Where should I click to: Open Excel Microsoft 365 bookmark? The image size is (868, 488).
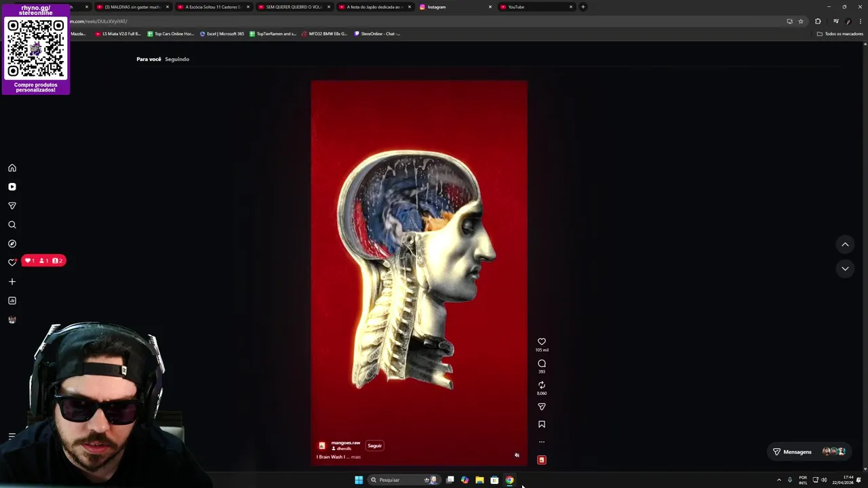222,34
